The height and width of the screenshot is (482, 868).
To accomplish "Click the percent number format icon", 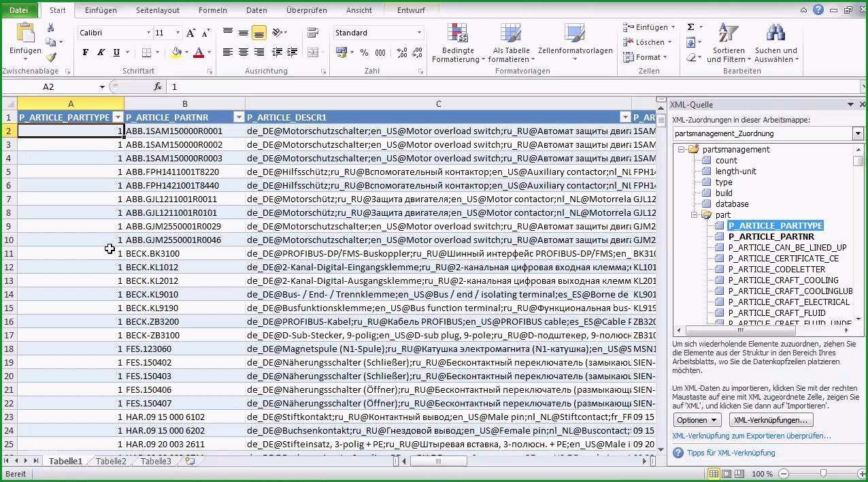I will 364,52.
